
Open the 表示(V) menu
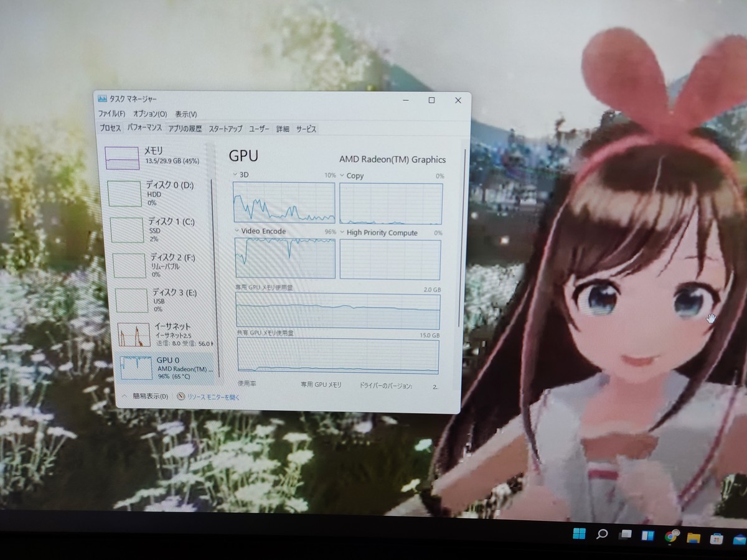(x=186, y=114)
